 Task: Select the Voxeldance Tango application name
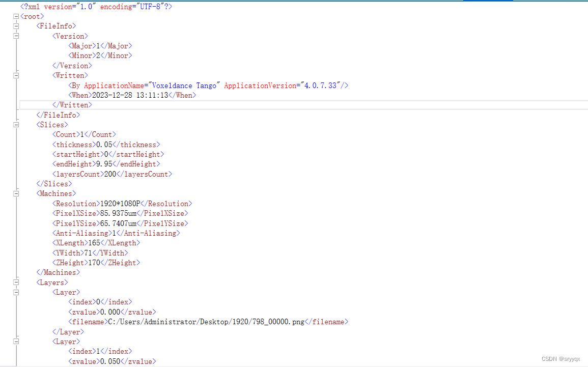point(181,85)
